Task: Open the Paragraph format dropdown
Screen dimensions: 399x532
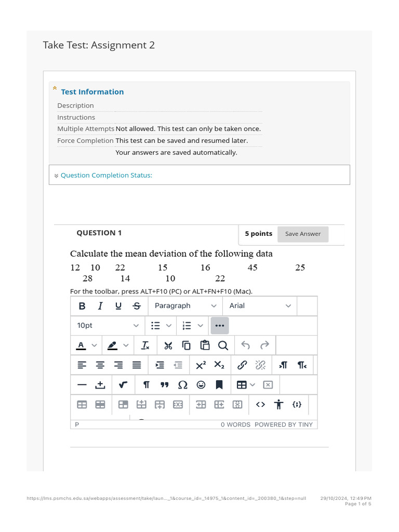Action: [185, 306]
